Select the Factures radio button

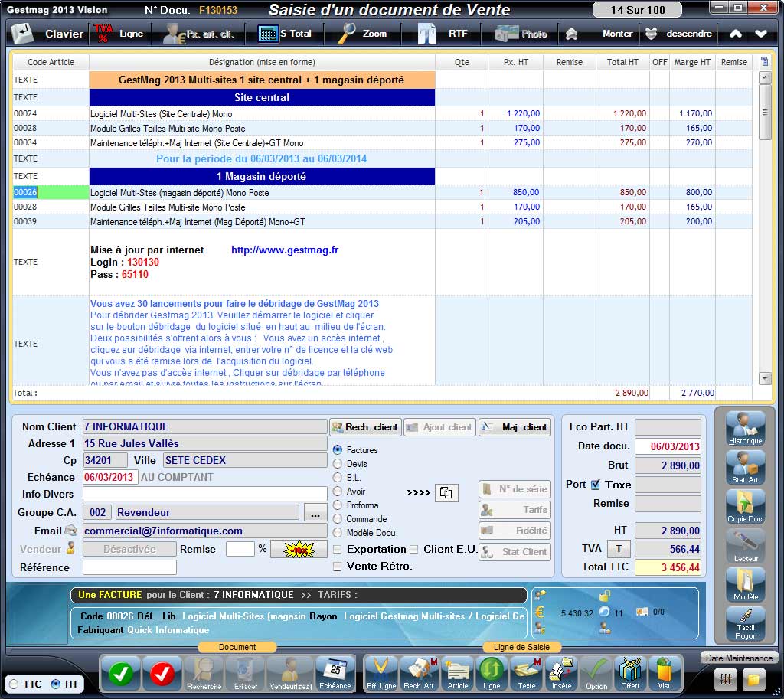click(x=338, y=450)
